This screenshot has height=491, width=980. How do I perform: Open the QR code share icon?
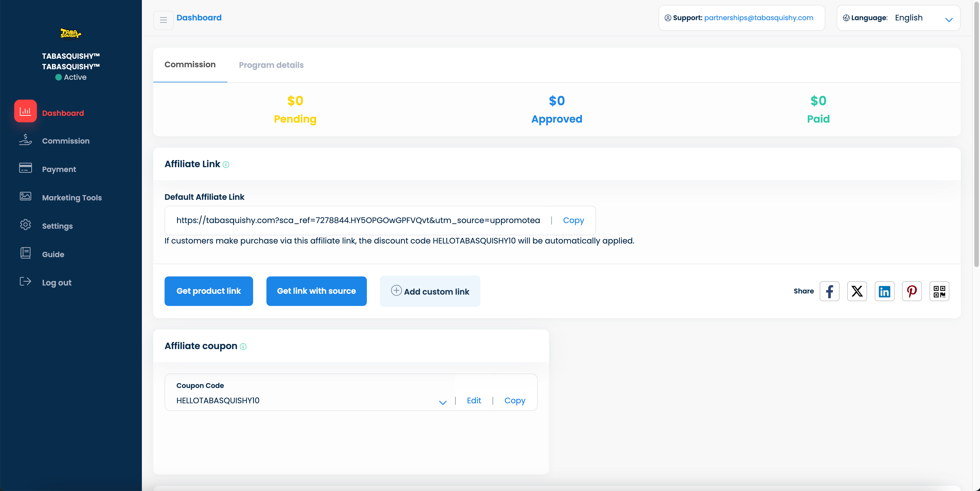939,291
